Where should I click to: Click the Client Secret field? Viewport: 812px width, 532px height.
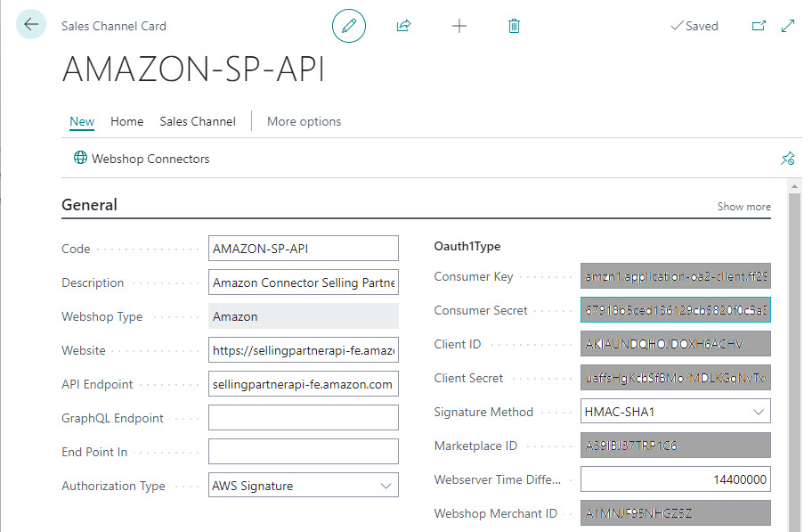(675, 378)
